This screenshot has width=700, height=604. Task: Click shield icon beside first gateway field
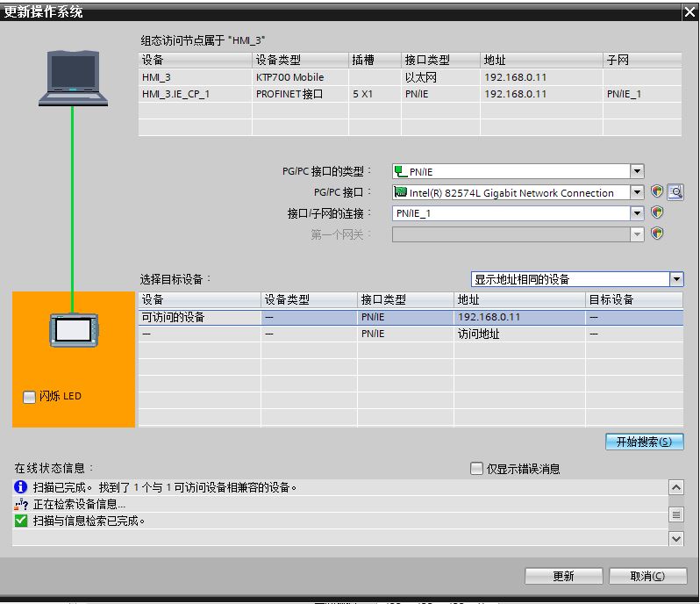(657, 234)
